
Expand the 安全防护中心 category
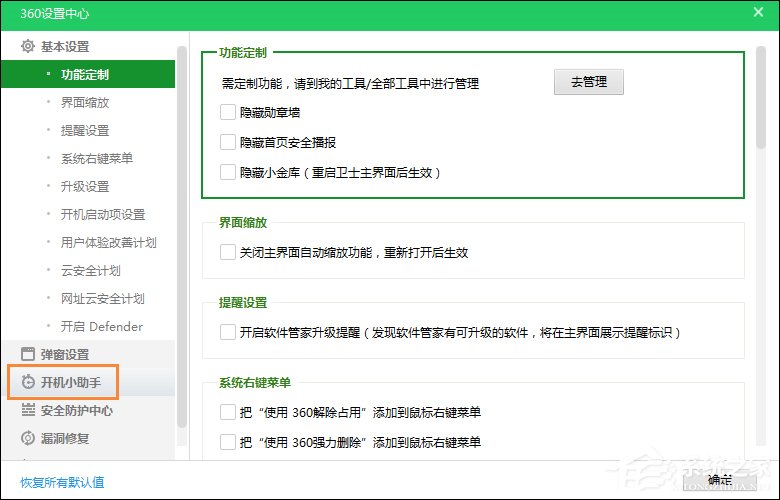click(77, 410)
